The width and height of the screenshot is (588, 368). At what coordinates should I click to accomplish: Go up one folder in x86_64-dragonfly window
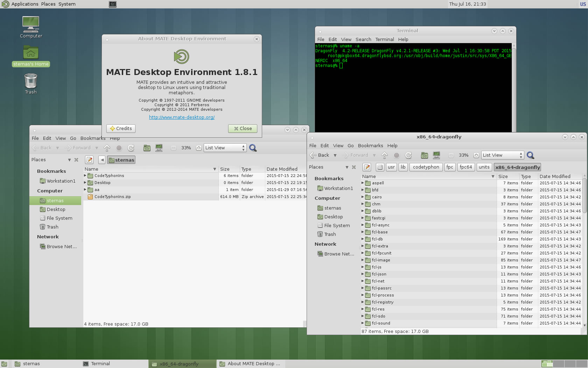click(x=384, y=155)
